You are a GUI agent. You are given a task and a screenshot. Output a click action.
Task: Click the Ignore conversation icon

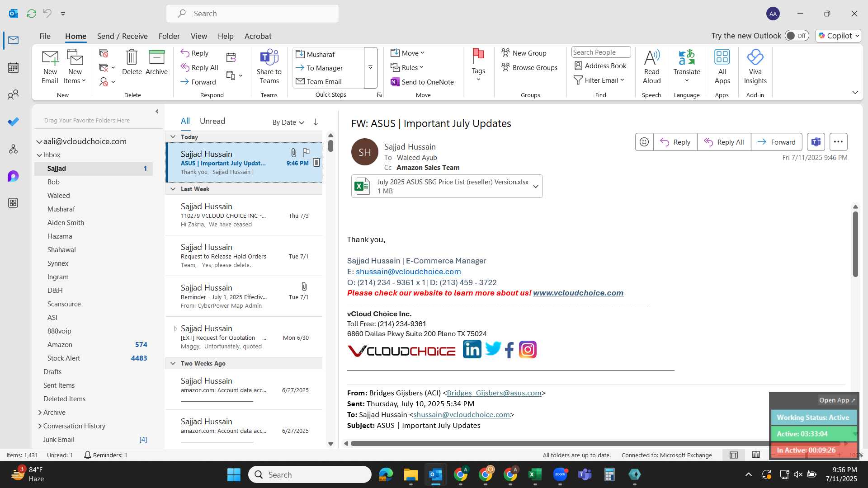104,53
